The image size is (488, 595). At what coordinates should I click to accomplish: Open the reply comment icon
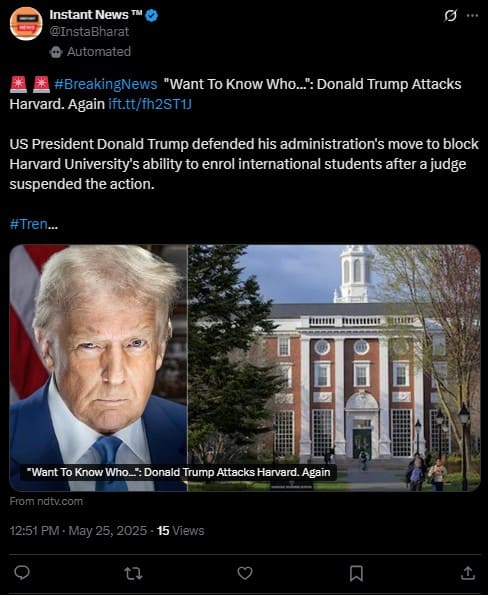coord(22,573)
